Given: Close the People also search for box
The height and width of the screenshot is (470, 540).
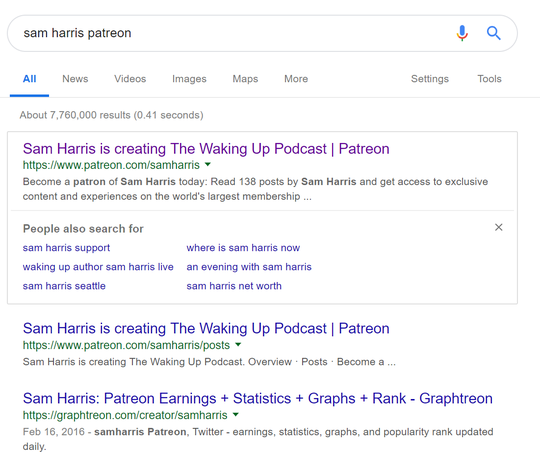Looking at the screenshot, I should 498,227.
